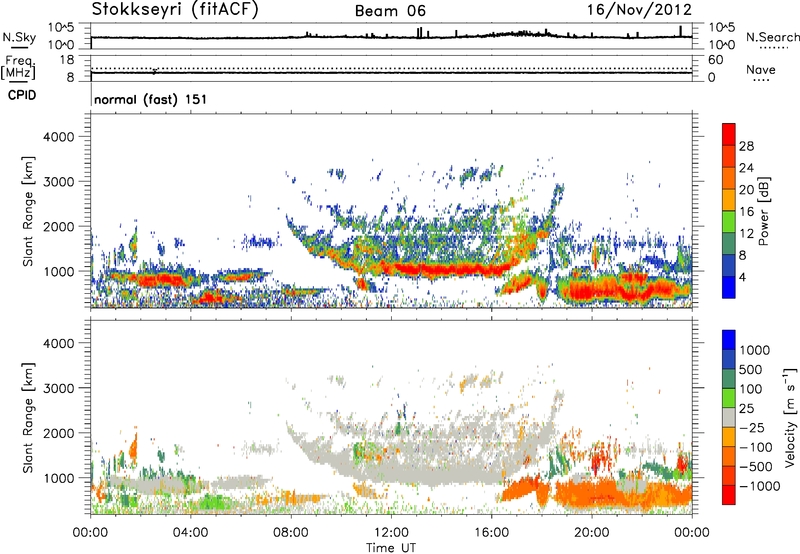Click the 'Slant Range [km]' label of the velocity panel

28,418
